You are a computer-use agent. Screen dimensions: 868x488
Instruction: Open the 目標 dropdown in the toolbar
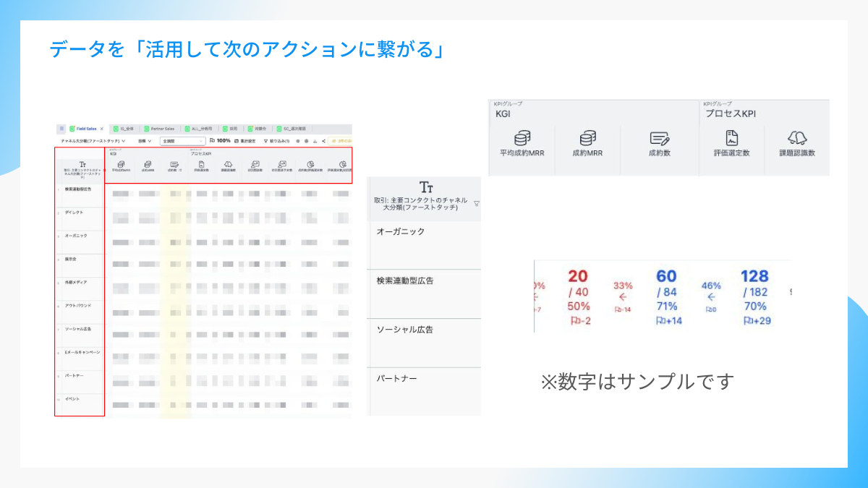pyautogui.click(x=145, y=141)
